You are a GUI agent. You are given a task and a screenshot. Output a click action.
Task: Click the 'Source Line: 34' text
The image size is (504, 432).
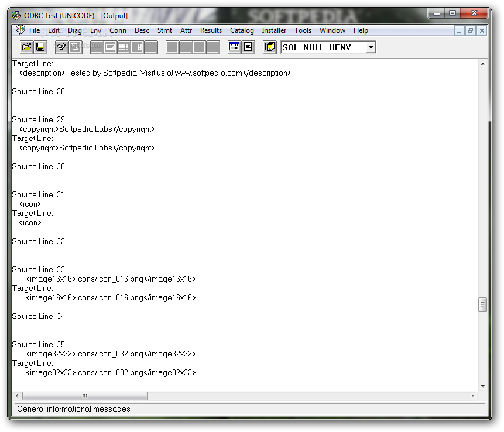[x=38, y=316]
